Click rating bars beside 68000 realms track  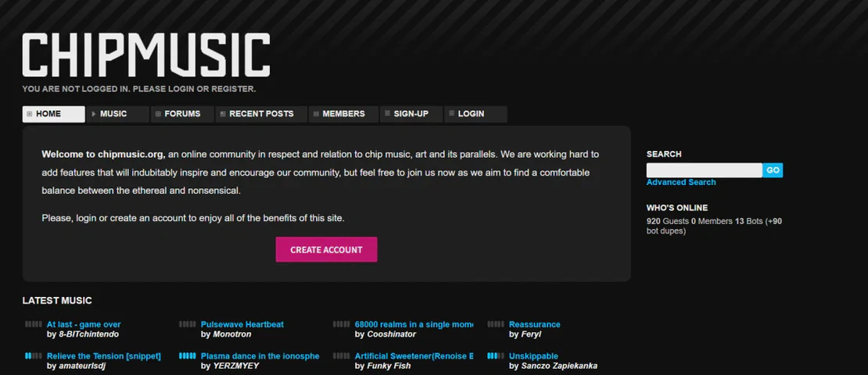point(341,324)
